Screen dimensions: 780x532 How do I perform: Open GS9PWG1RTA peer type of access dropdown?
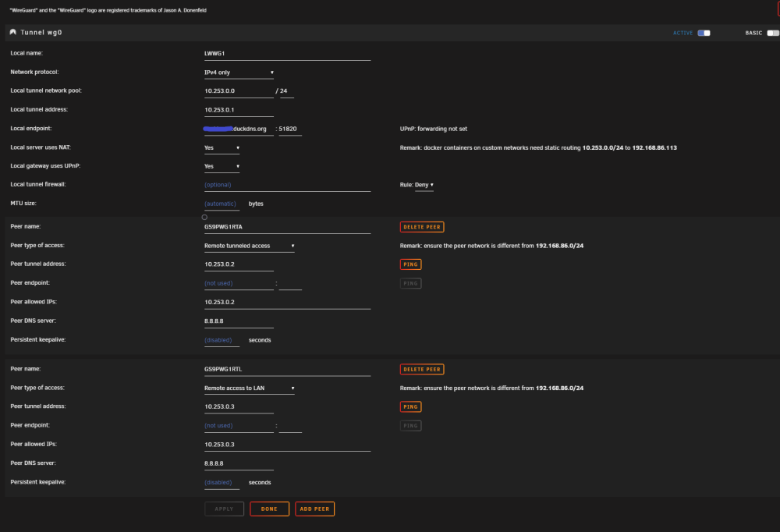click(x=250, y=246)
